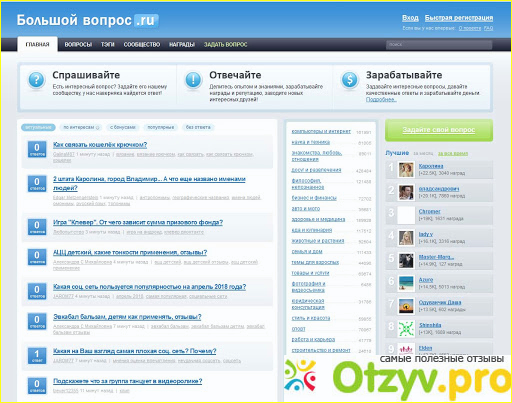Open category бизнес и финансы
The image size is (512, 403).
pos(314,198)
